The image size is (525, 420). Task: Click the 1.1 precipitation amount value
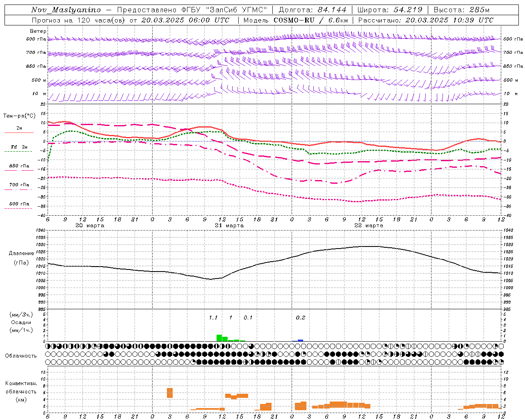(213, 318)
